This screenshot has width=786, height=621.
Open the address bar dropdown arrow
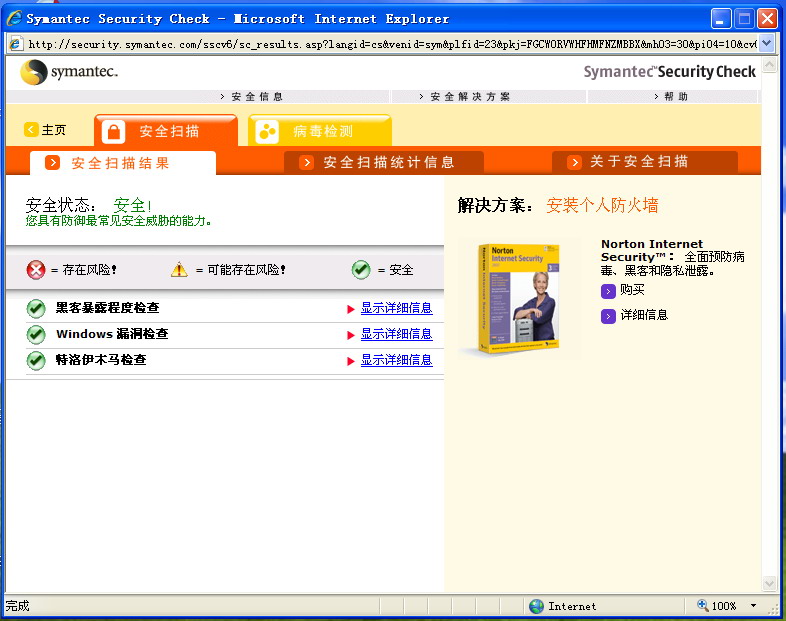pos(766,44)
